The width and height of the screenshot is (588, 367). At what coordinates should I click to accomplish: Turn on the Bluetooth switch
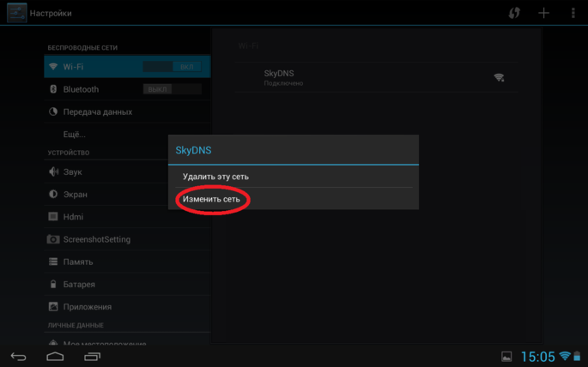(x=173, y=89)
